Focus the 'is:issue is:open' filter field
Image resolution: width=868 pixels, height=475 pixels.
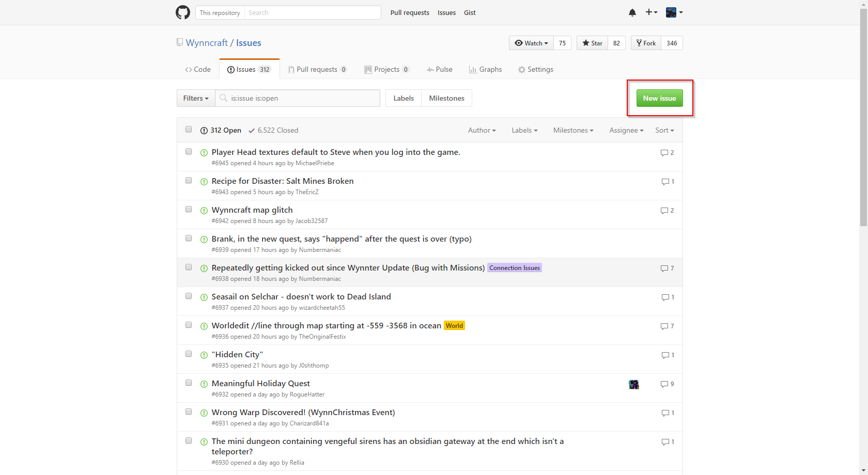298,98
